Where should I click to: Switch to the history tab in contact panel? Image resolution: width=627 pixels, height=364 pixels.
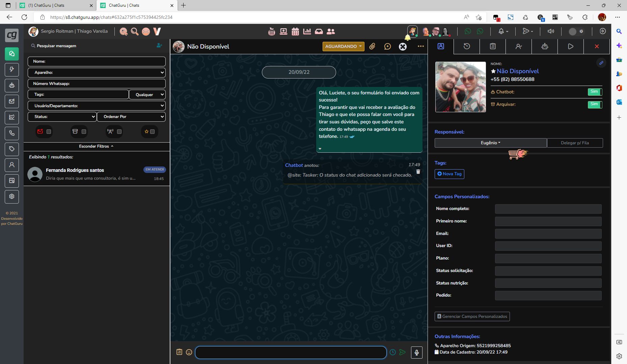tap(467, 47)
